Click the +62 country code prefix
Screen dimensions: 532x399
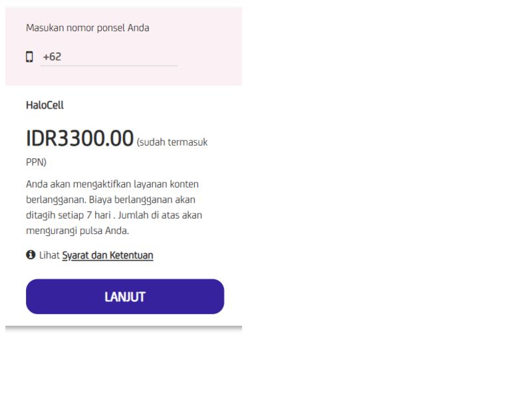click(52, 57)
